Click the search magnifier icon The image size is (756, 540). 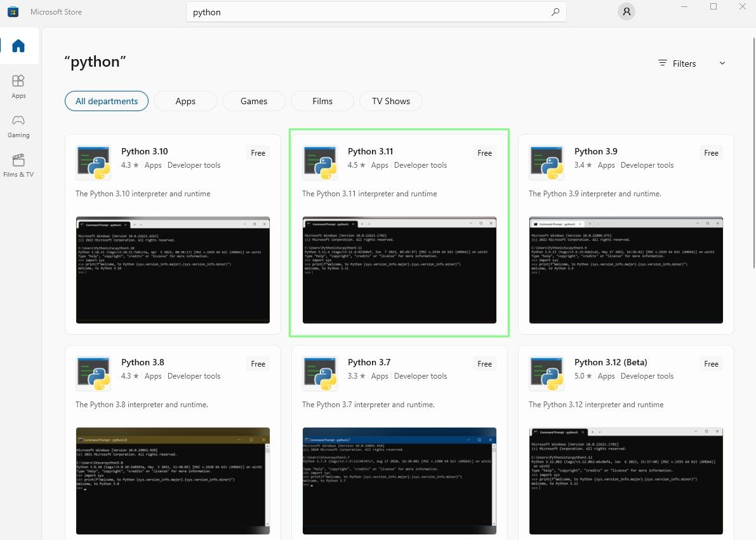(555, 11)
